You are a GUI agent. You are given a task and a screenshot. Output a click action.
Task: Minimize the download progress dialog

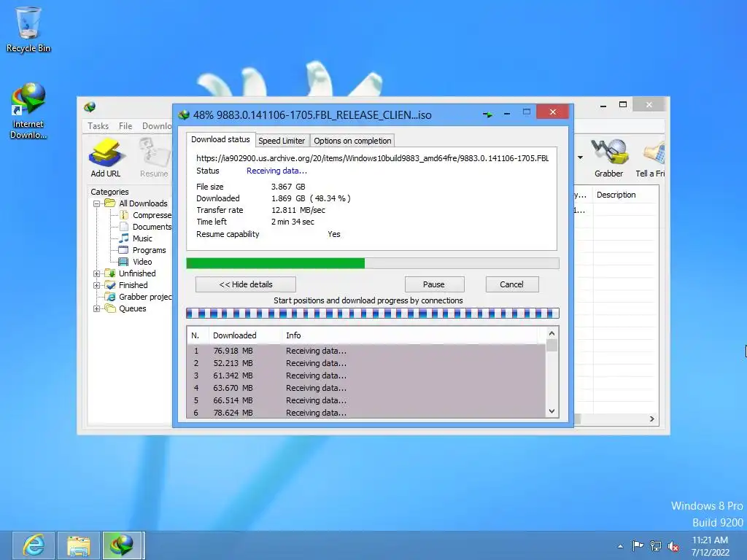coord(507,114)
